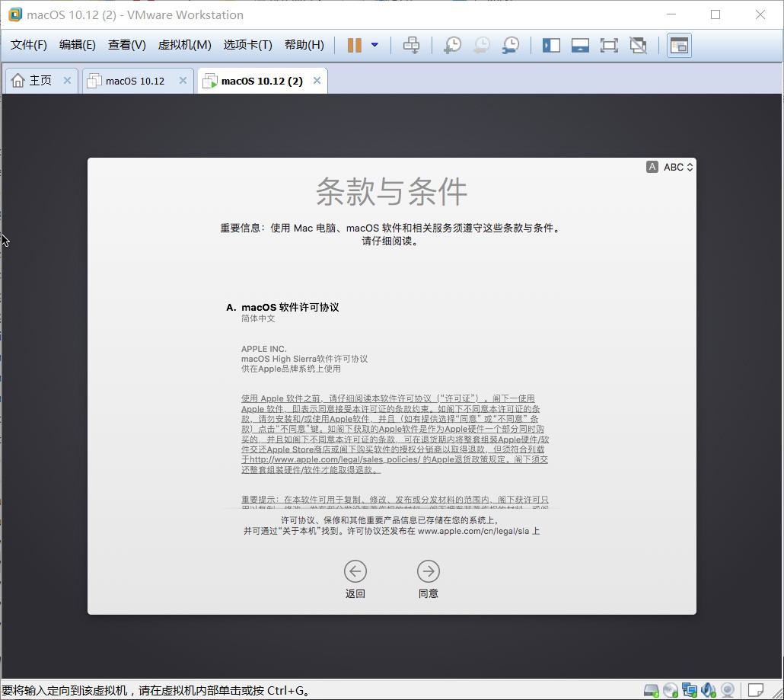The height and width of the screenshot is (700, 784).
Task: Click the A input method icon
Action: [652, 167]
